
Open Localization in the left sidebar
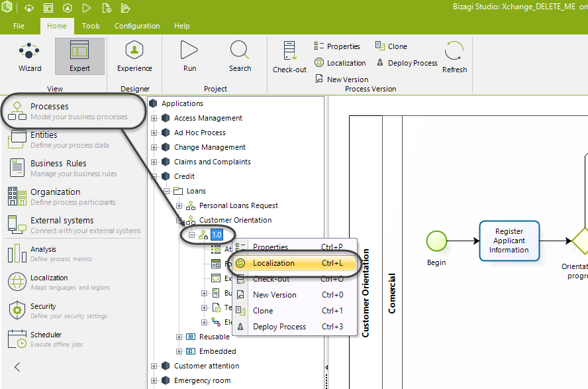click(73, 282)
